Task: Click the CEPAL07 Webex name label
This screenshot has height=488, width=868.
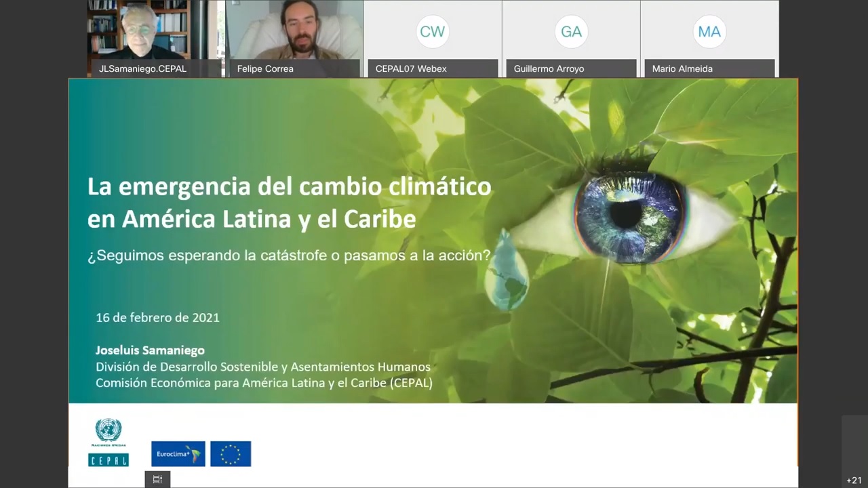Action: click(x=411, y=68)
